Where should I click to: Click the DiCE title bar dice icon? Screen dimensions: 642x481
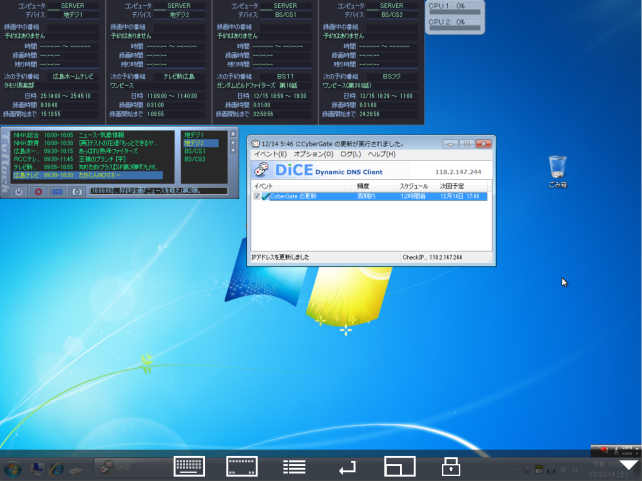[255, 144]
